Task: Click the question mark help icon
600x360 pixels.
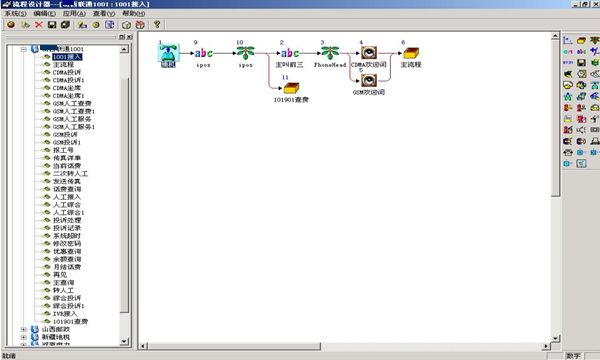Action: click(x=157, y=24)
